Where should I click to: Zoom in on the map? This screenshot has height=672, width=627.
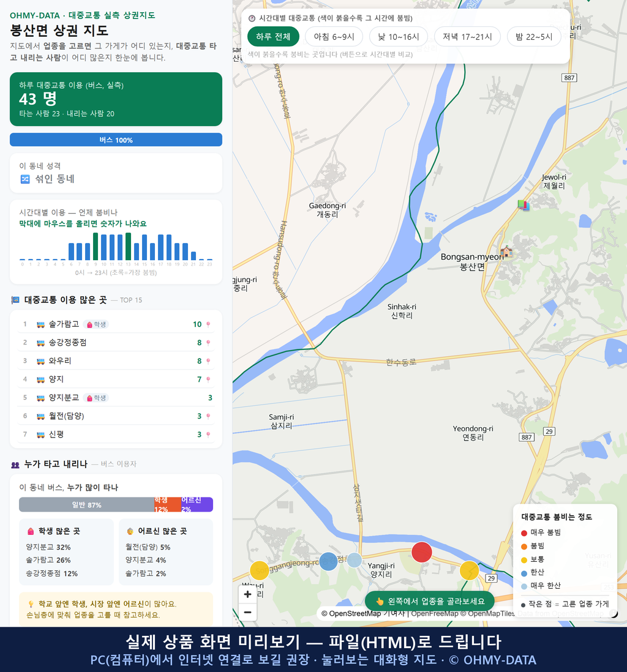(247, 594)
